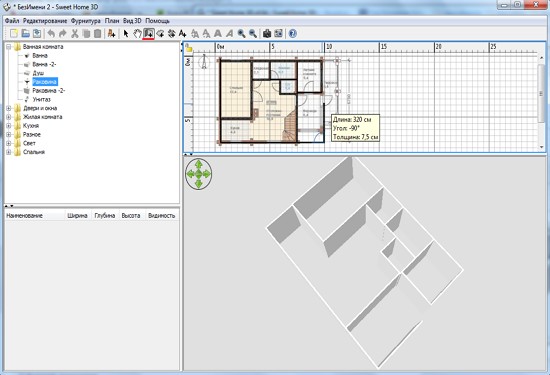Open the Фурнитура menu
This screenshot has width=550, height=375.
pyautogui.click(x=86, y=21)
